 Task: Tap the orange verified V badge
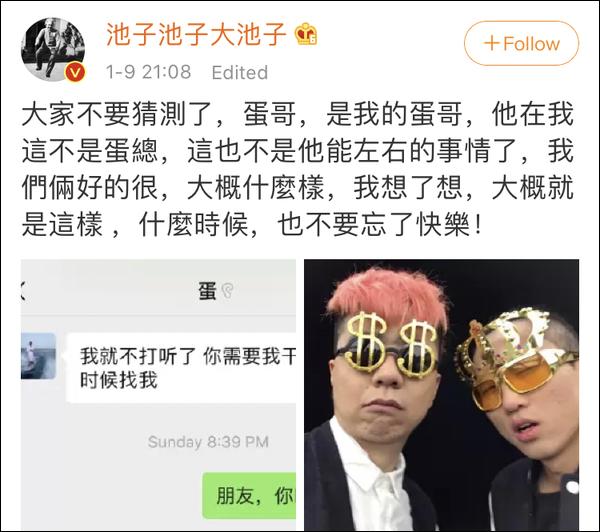click(x=75, y=71)
